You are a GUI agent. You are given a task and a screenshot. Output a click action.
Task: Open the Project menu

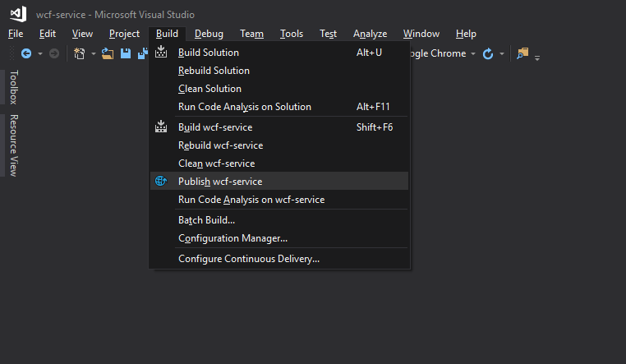coord(124,34)
